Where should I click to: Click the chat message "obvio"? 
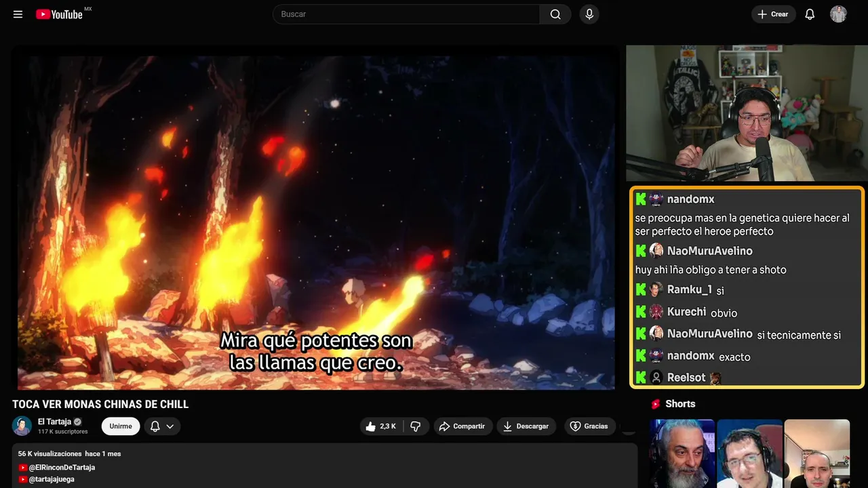click(724, 313)
